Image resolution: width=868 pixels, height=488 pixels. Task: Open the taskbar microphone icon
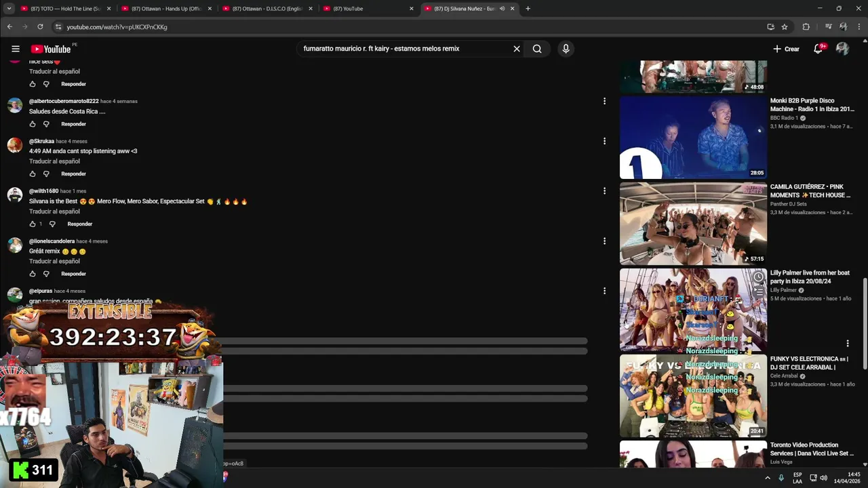(x=781, y=478)
